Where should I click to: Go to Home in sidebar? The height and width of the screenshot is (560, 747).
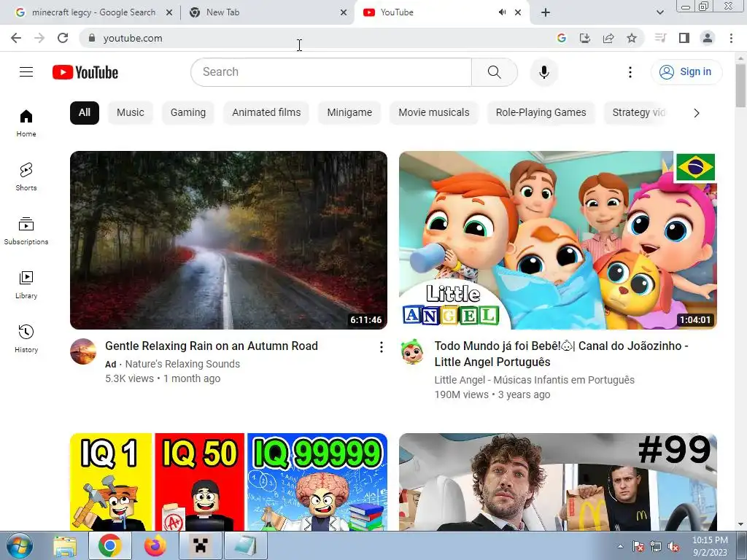(x=26, y=123)
